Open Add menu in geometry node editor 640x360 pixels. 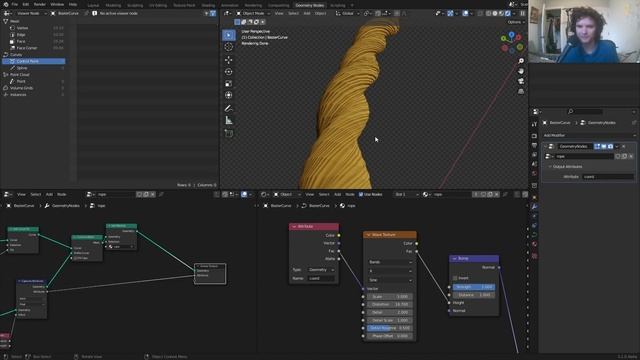tap(49, 194)
